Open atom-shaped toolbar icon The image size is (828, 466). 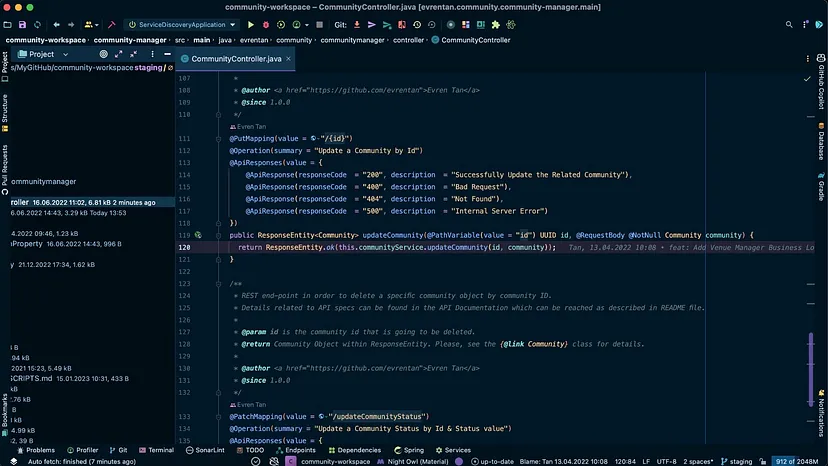pos(511,25)
